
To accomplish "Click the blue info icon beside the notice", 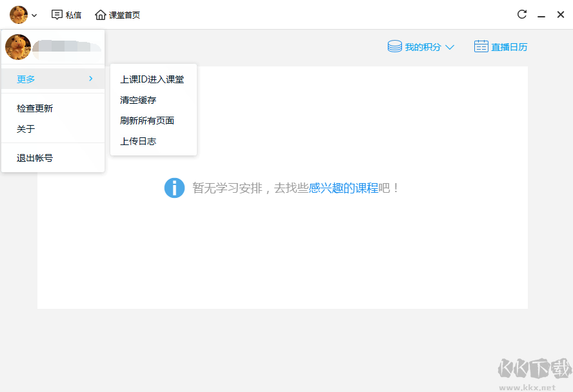I will pyautogui.click(x=174, y=188).
